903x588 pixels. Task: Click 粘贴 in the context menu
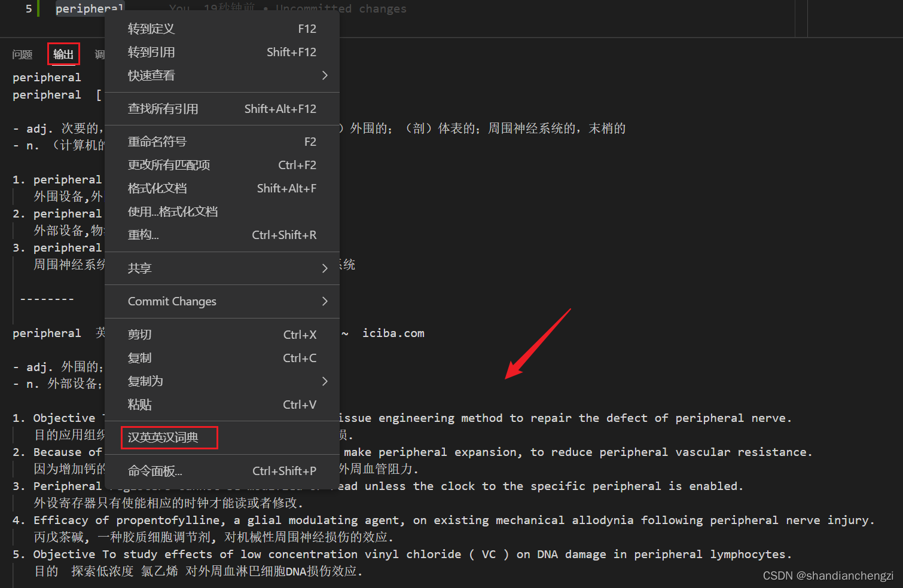pyautogui.click(x=222, y=405)
